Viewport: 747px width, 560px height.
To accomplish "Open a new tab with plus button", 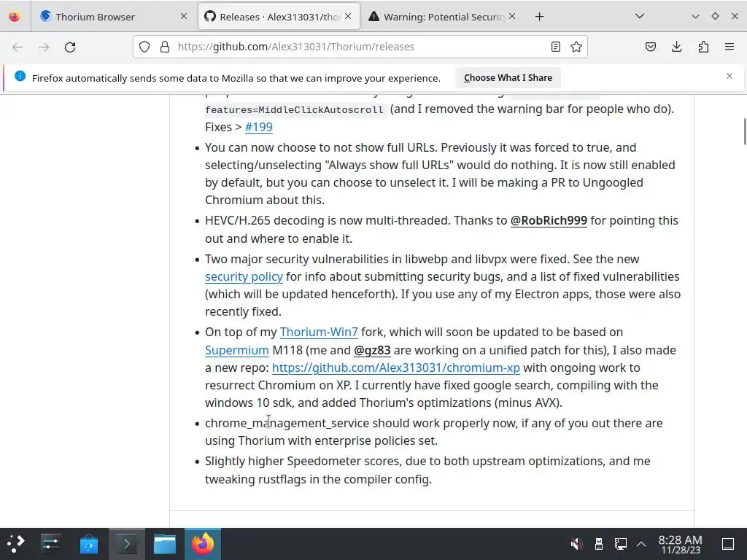I will [x=539, y=17].
